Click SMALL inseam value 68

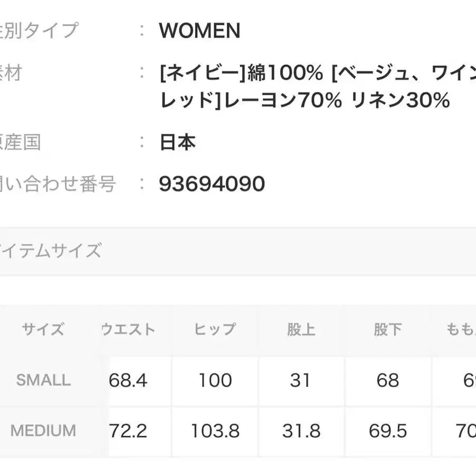387,380
